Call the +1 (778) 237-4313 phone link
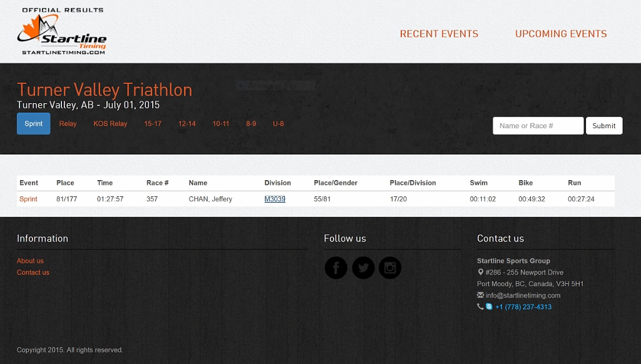The height and width of the screenshot is (364, 641). (x=523, y=307)
